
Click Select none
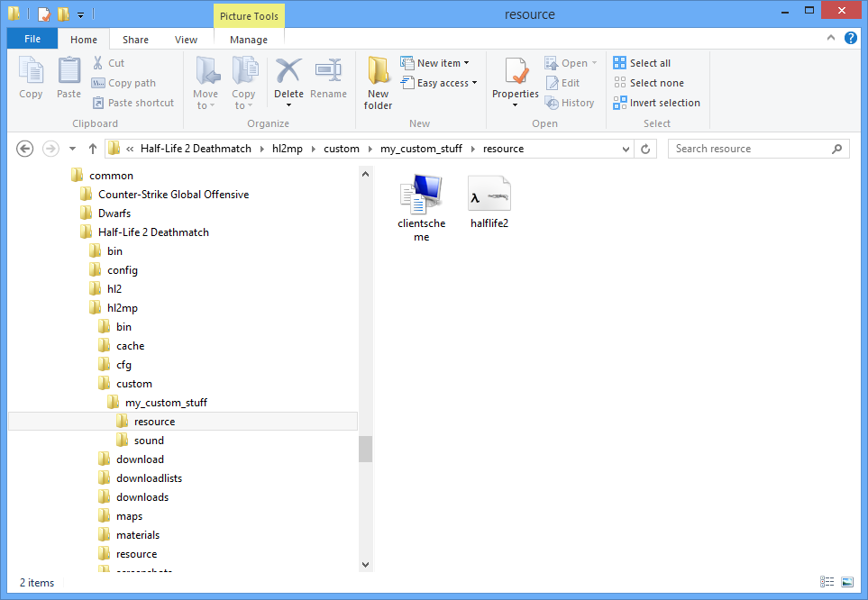[649, 83]
